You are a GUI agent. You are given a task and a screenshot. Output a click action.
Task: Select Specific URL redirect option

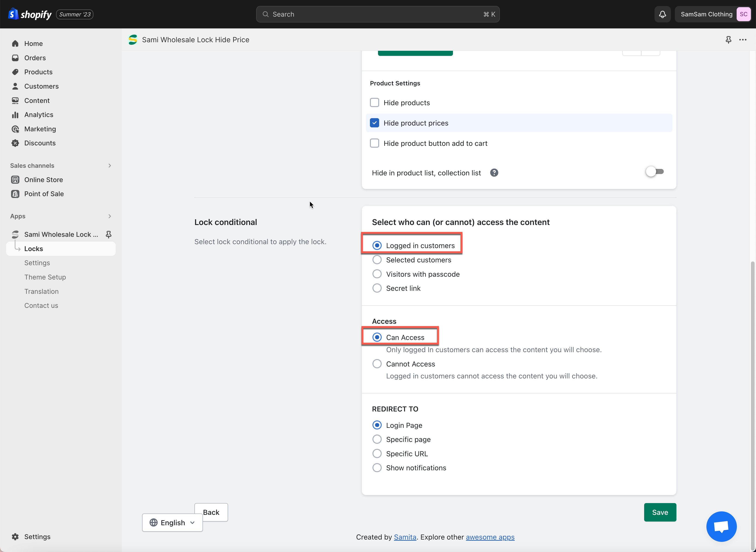(x=377, y=454)
